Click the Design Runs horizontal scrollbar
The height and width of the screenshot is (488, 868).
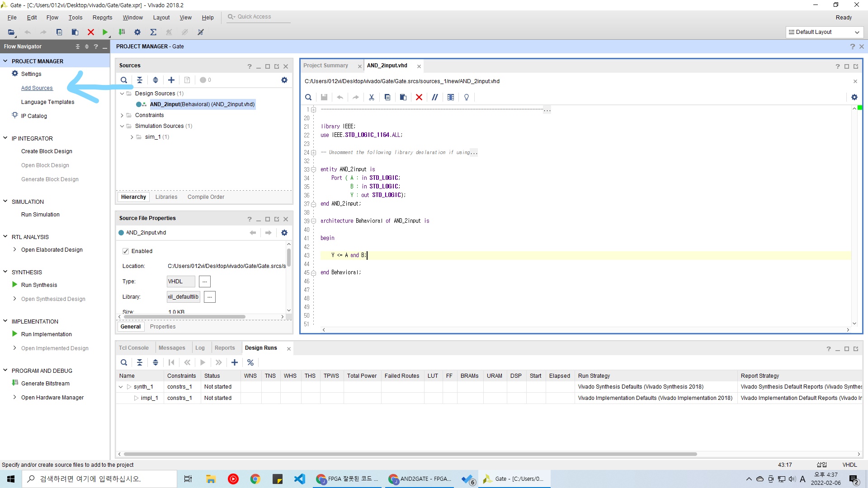(410, 454)
